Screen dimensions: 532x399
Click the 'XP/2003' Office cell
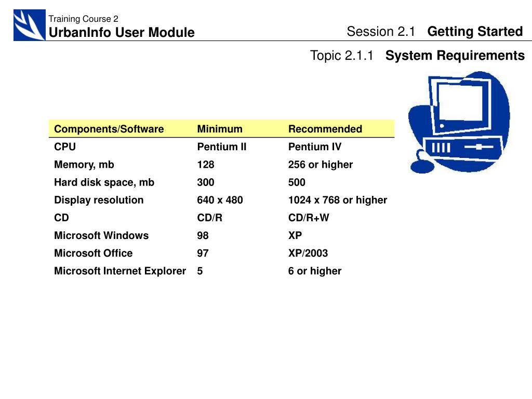308,253
